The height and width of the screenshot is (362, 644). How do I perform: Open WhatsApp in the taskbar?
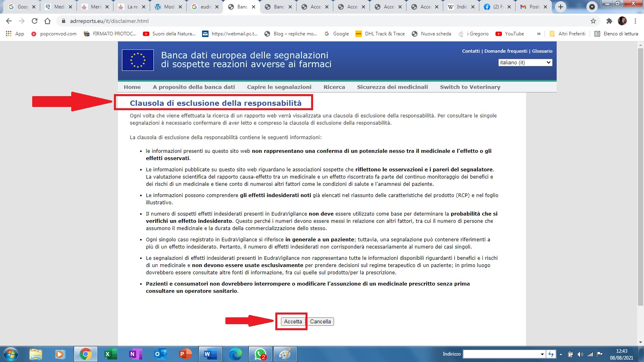tap(260, 354)
